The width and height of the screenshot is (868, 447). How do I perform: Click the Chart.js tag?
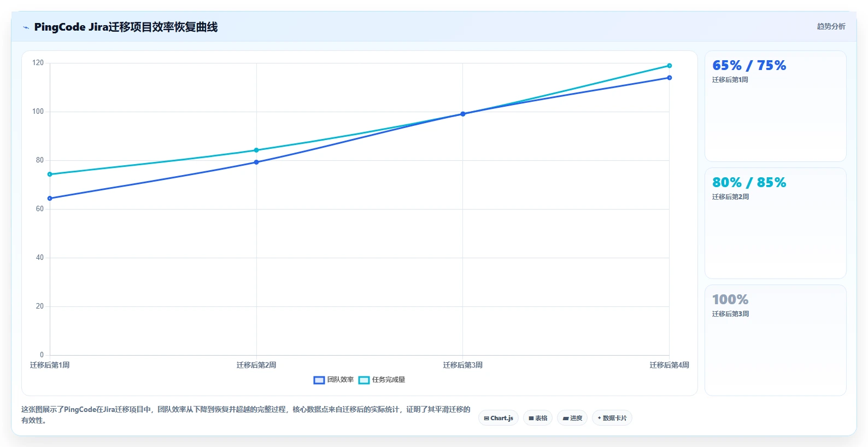click(x=498, y=418)
